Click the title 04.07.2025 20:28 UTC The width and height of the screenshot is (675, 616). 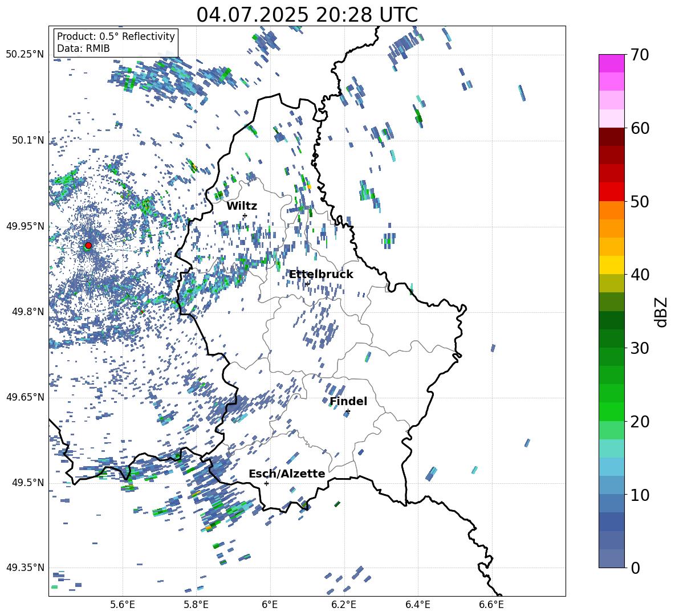(307, 15)
